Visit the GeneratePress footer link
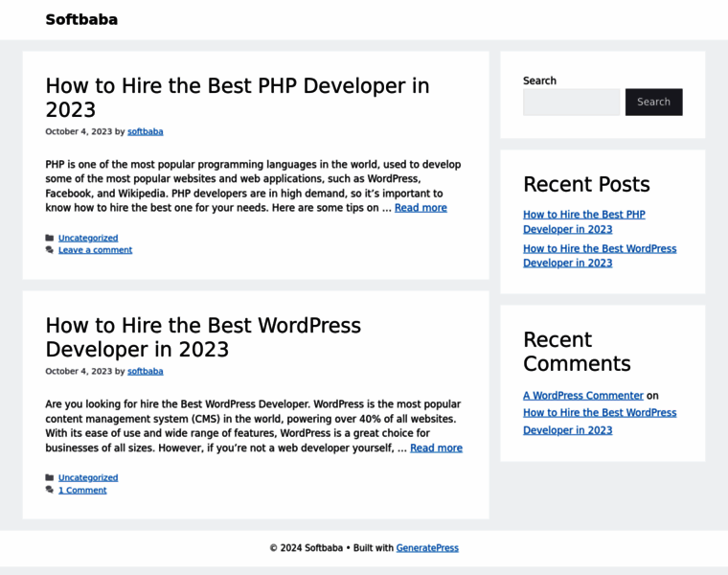 click(427, 548)
